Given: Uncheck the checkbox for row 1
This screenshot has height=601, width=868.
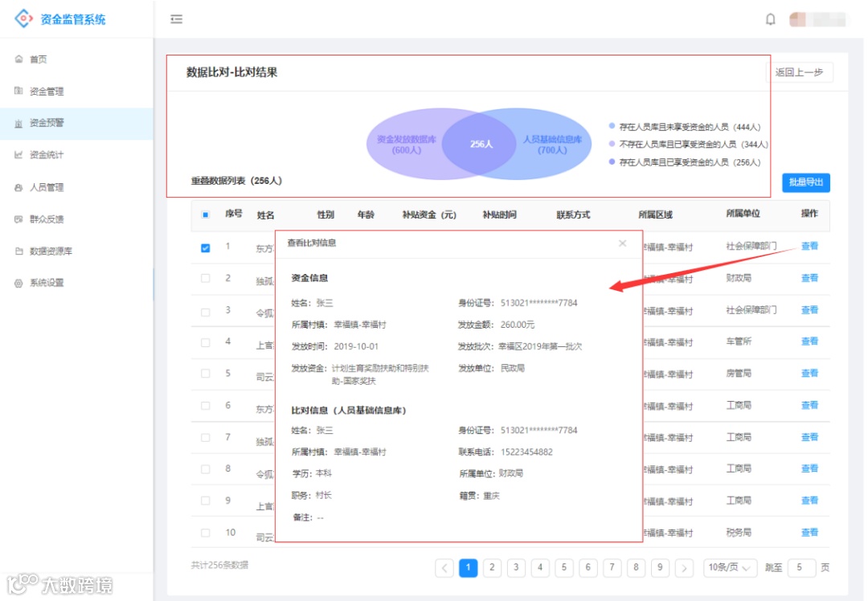Looking at the screenshot, I should tap(206, 248).
